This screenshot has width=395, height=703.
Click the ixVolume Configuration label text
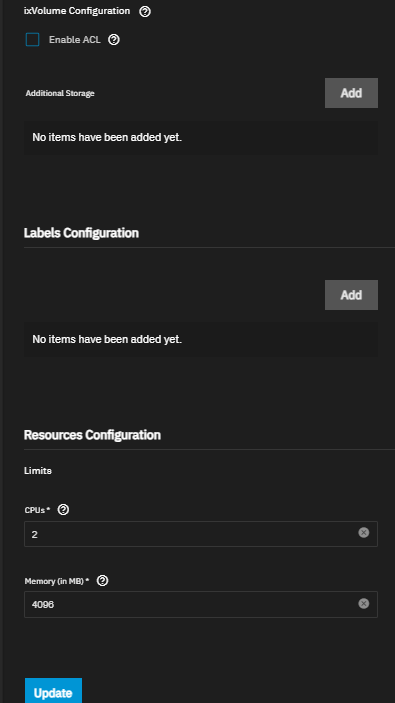point(77,11)
